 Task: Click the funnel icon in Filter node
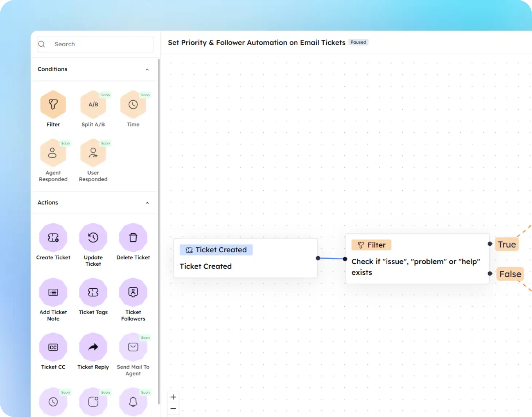361,245
